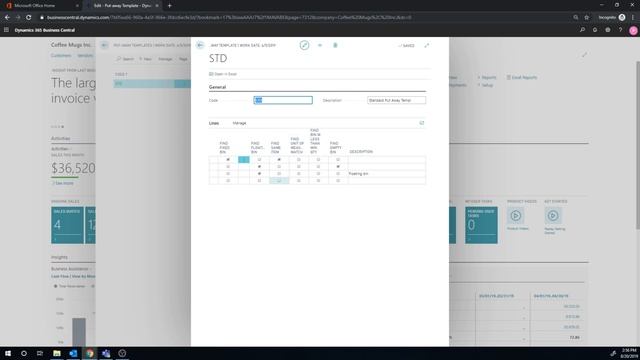Open Chrome menu with three dots

633,17
